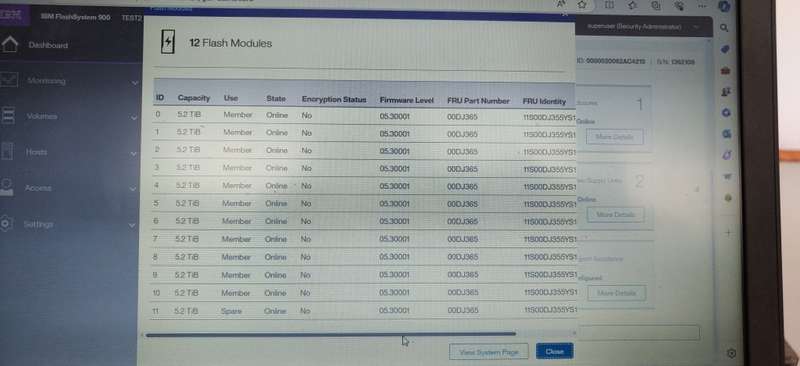Open the Volumes storage icon
Viewport: 800px width, 366px height.
pos(8,115)
